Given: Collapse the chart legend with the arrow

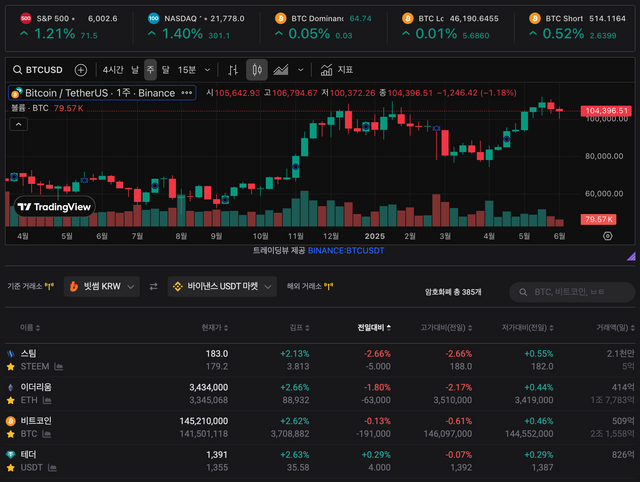Looking at the screenshot, I should (x=18, y=124).
